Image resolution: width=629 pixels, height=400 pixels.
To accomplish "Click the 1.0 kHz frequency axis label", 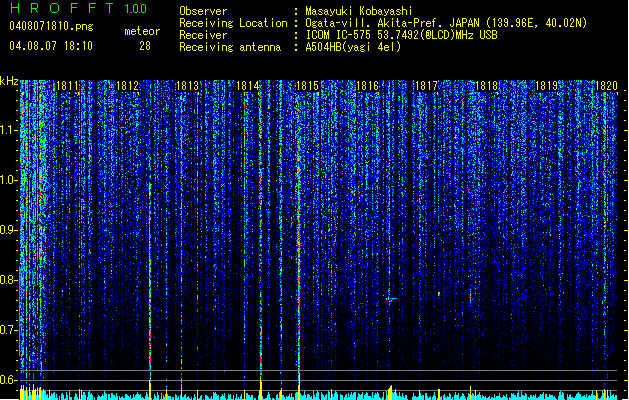I will (8, 180).
